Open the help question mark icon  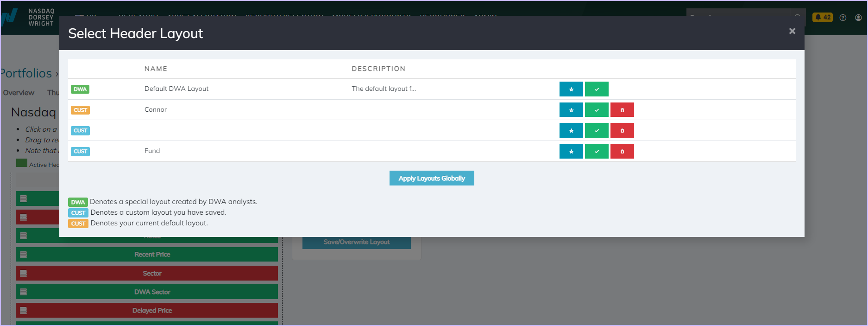(843, 18)
